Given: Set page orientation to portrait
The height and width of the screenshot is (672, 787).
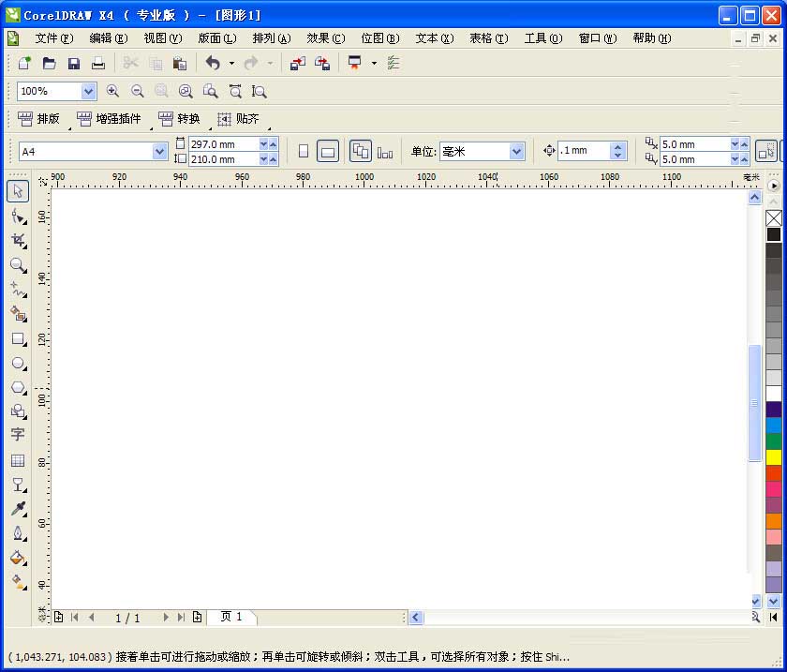Looking at the screenshot, I should [x=304, y=151].
